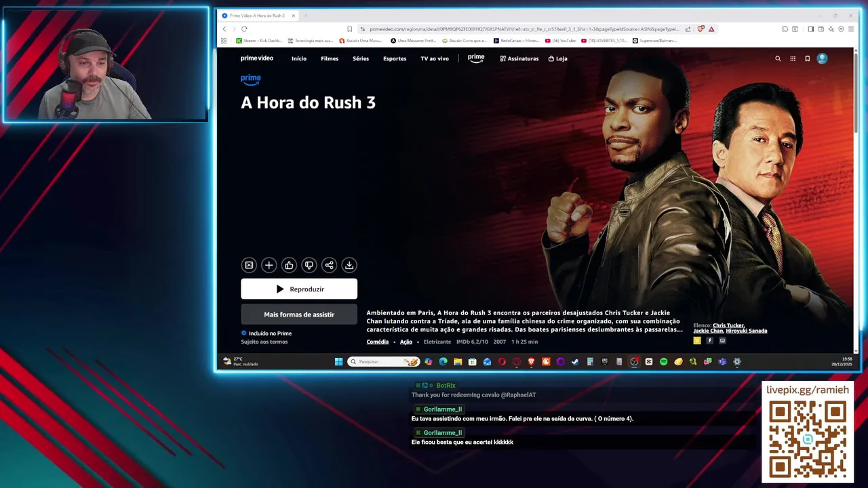Open the Esportes menu item
The image size is (868, 488).
coord(395,58)
